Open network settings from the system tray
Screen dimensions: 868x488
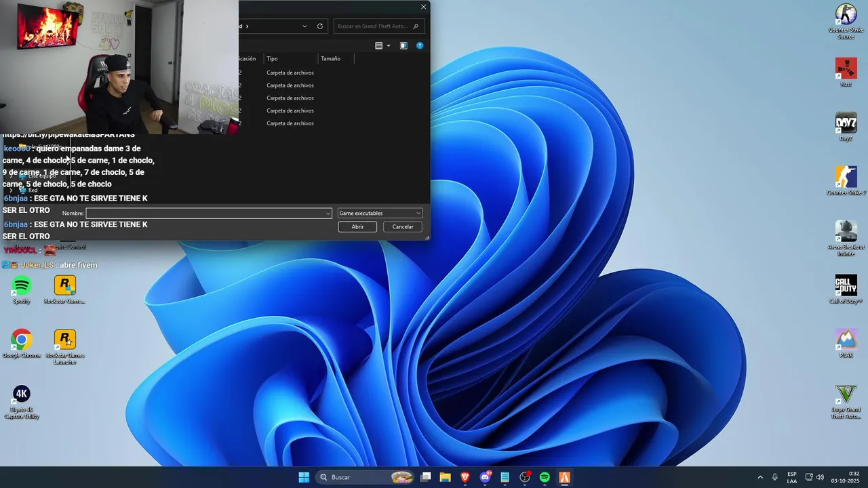pyautogui.click(x=809, y=477)
